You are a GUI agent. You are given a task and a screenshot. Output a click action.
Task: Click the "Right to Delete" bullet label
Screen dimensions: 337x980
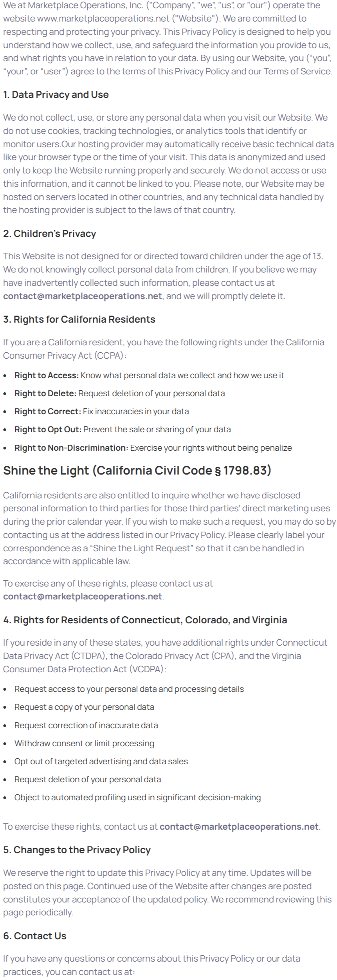click(x=45, y=393)
